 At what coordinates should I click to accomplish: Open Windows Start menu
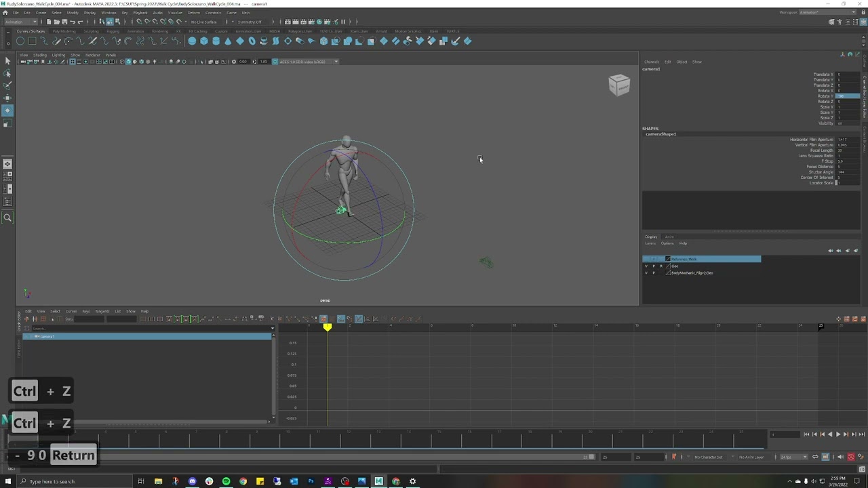(8, 481)
